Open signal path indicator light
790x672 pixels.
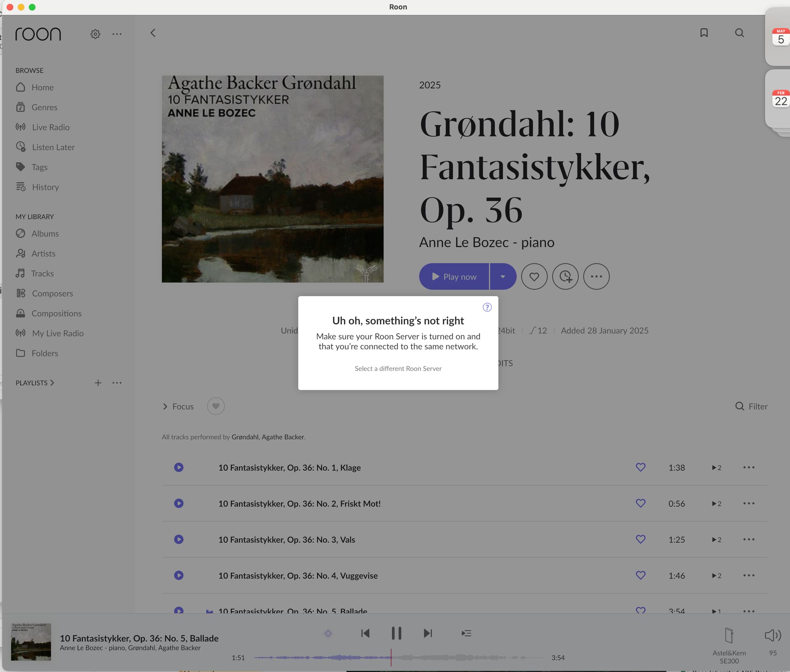coord(328,633)
